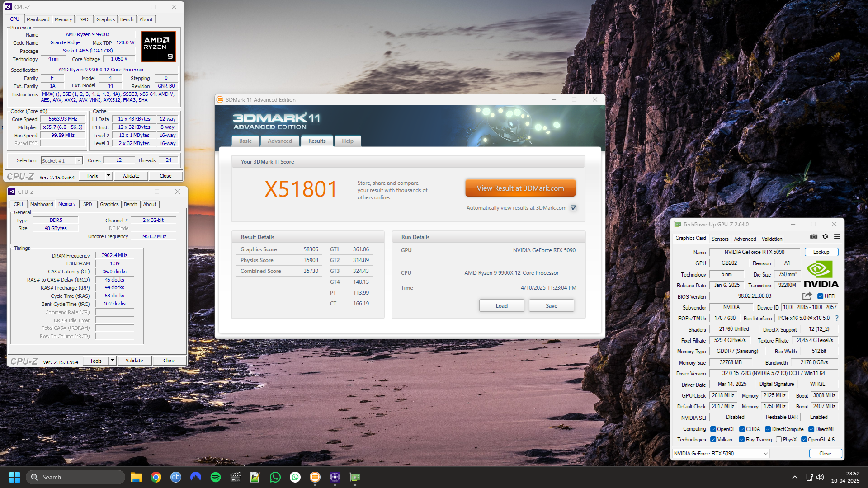868x488 pixels.
Task: Expand Tools dropdown arrow in top CPU-Z window
Action: click(108, 176)
